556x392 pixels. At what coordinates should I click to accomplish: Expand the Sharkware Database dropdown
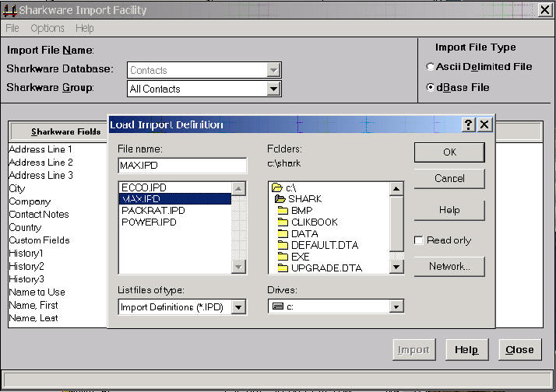273,70
